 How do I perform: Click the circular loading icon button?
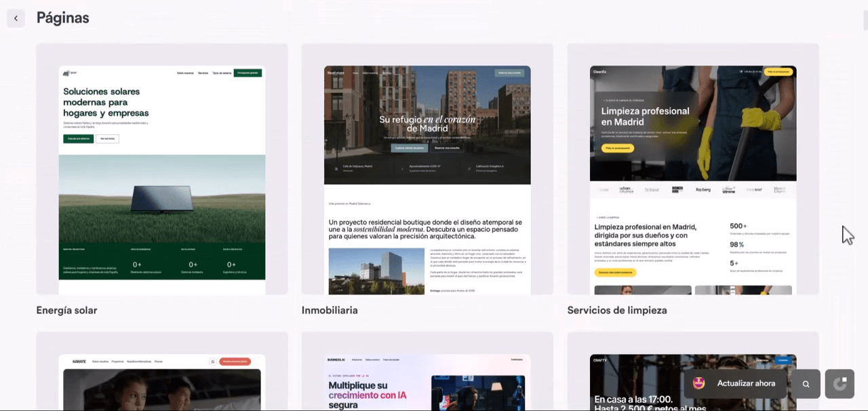click(x=840, y=384)
